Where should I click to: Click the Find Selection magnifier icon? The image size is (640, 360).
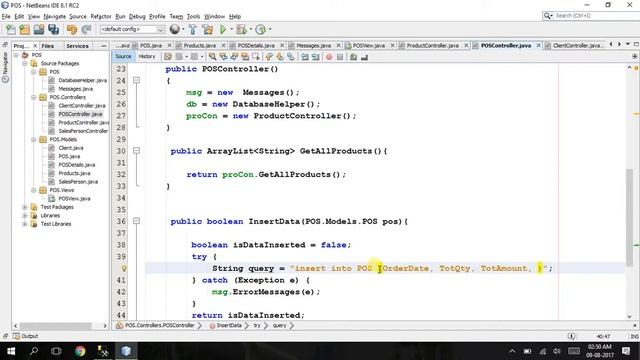(x=212, y=57)
